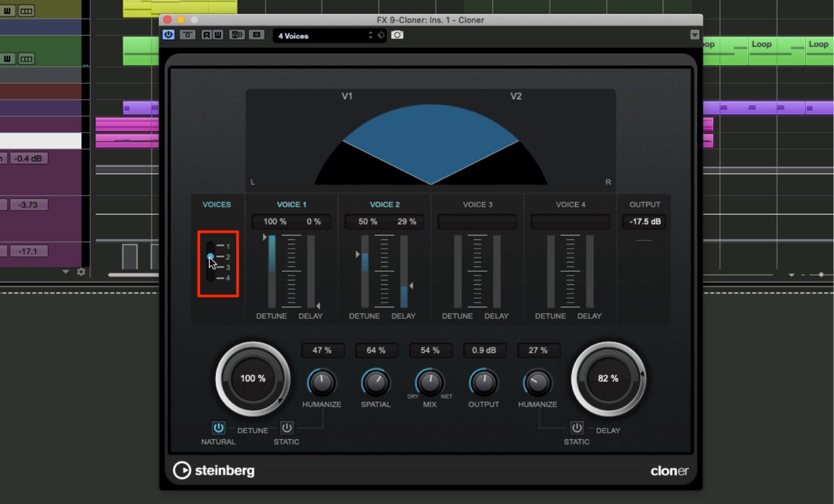Open the dropdown arrow beside the track list gear
Image resolution: width=834 pixels, height=504 pixels.
[x=66, y=272]
